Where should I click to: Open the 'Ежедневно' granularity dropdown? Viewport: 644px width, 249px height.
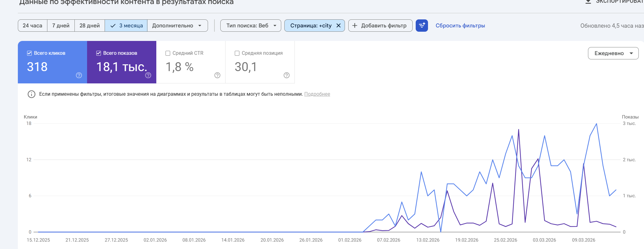tap(613, 53)
